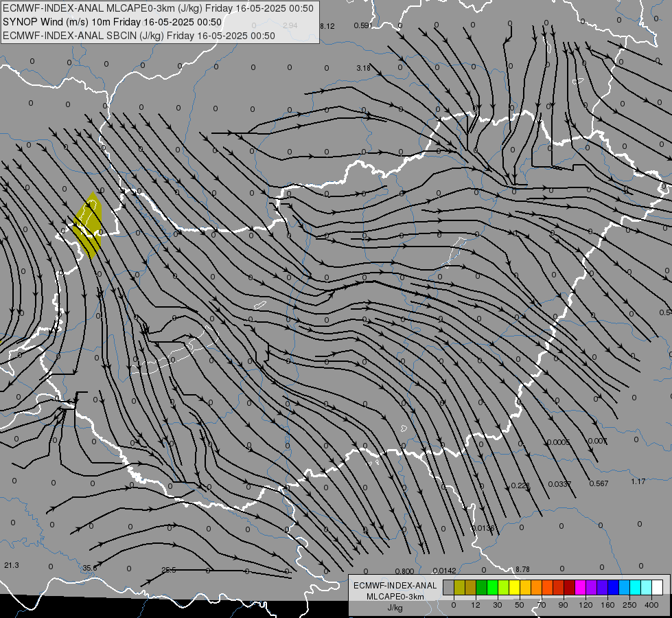Pick the magenta legend swatch
Image resolution: width=672 pixels, height=618 pixels.
581,588
